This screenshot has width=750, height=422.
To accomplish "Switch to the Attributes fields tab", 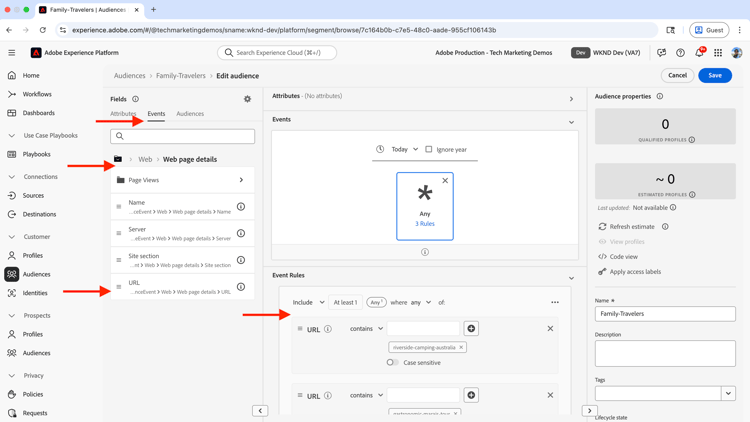I will 123,114.
